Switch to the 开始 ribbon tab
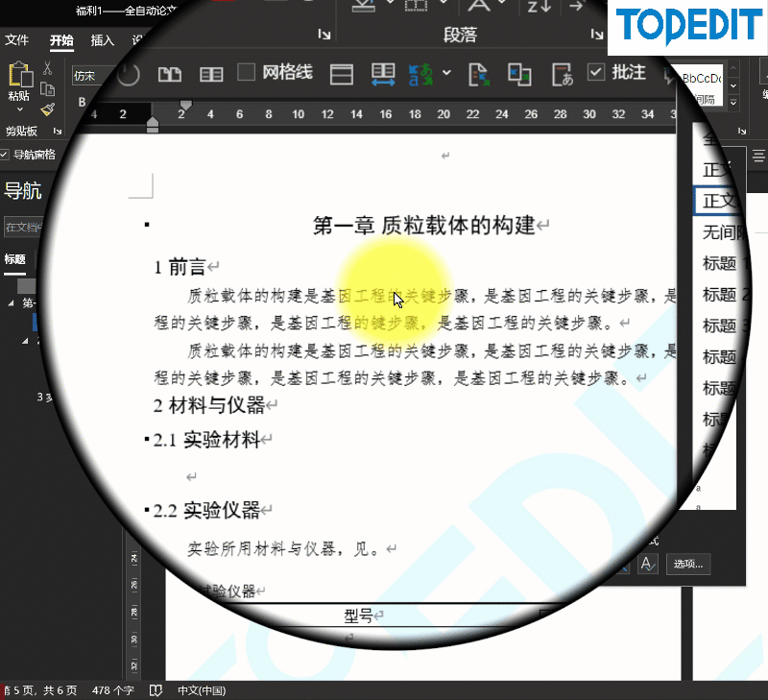The image size is (768, 700). pos(61,40)
